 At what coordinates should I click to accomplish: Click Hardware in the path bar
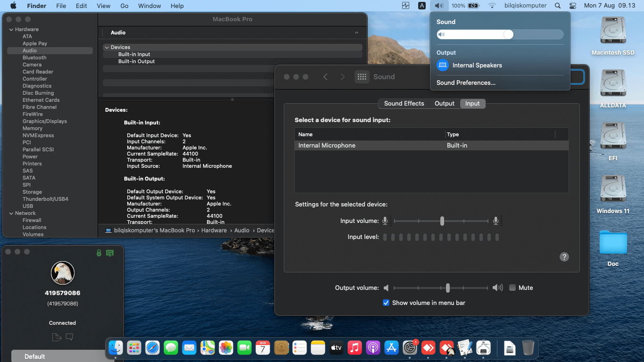pyautogui.click(x=214, y=230)
